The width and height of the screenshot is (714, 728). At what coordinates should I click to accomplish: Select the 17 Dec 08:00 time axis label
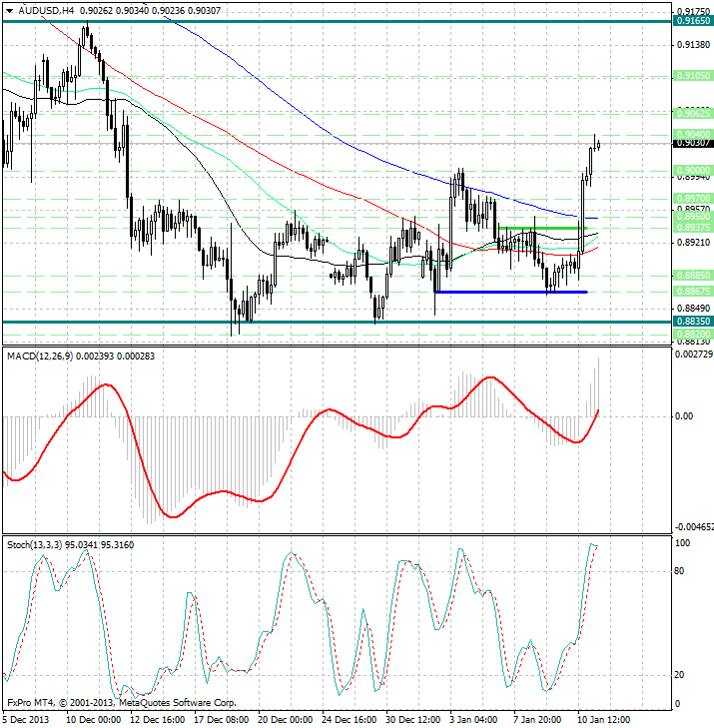(222, 720)
